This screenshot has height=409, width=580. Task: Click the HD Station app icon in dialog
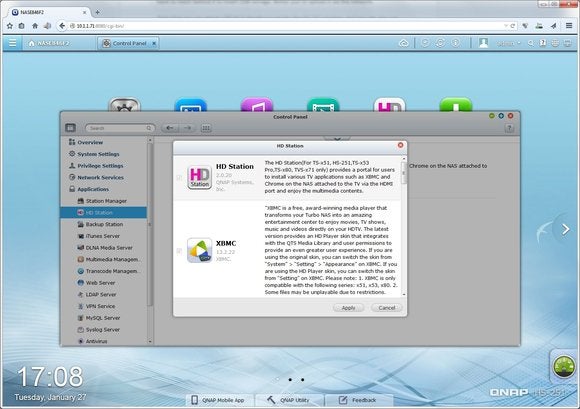[199, 178]
